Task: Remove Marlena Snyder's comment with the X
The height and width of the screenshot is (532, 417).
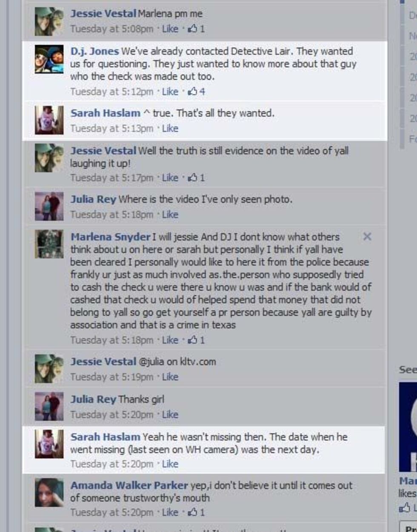Action: pyautogui.click(x=367, y=236)
